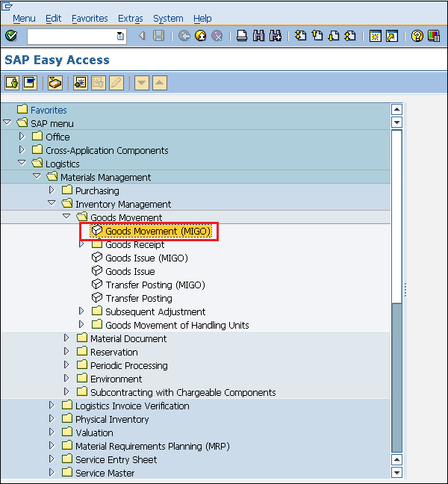
Task: Expand the Purchasing folder arrow
Action: click(x=52, y=190)
